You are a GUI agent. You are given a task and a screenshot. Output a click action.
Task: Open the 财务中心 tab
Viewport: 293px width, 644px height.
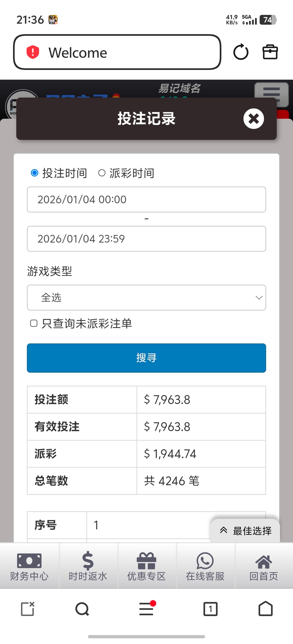(29, 566)
